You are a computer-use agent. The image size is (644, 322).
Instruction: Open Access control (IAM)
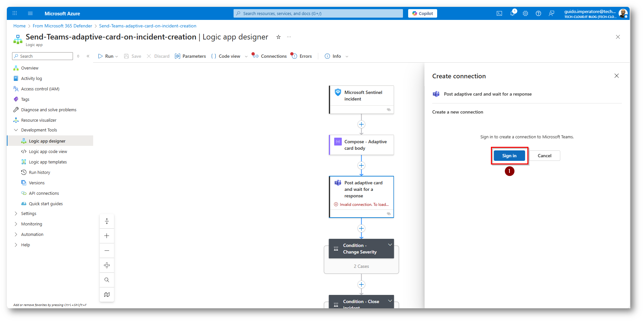(40, 89)
